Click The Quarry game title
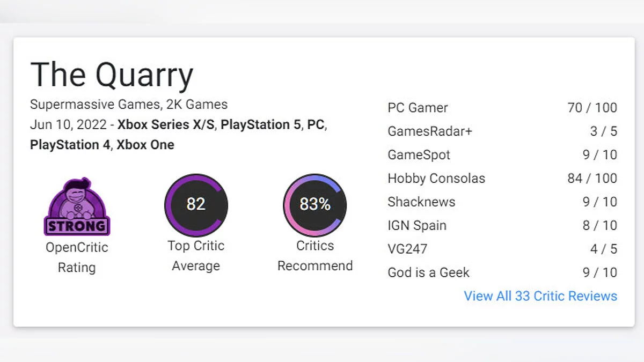This screenshot has width=644, height=362. point(112,75)
